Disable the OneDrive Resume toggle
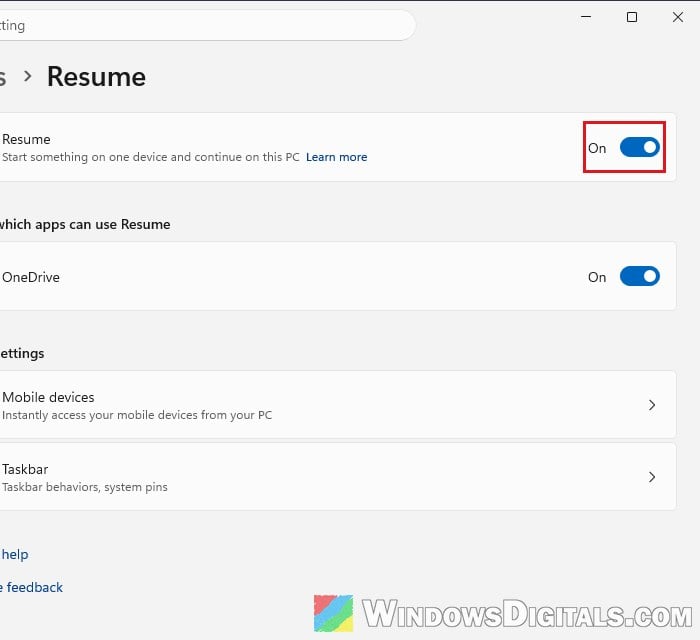The width and height of the screenshot is (700, 640). pos(639,276)
